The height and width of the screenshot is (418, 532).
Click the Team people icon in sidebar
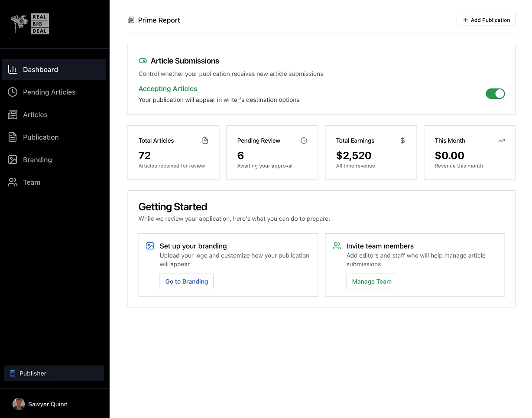[13, 182]
